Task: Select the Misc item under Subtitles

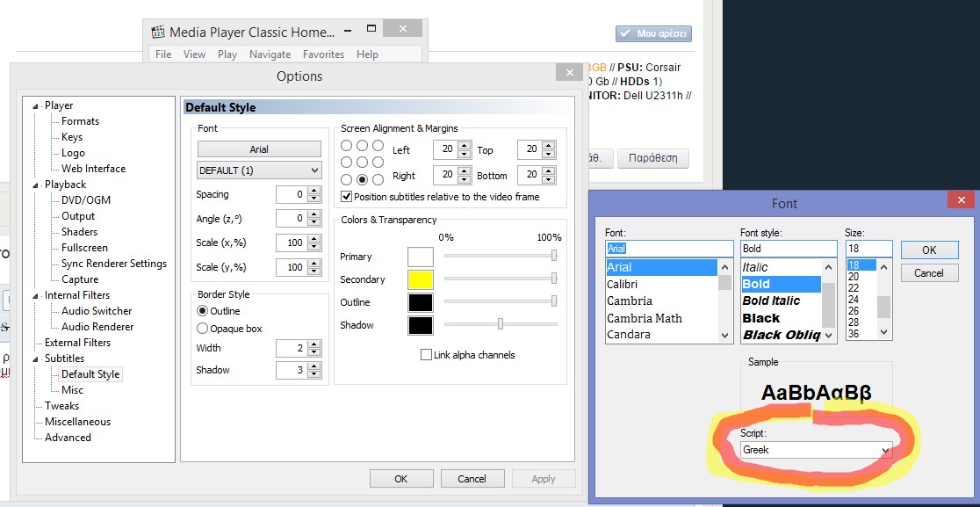Action: (x=72, y=390)
